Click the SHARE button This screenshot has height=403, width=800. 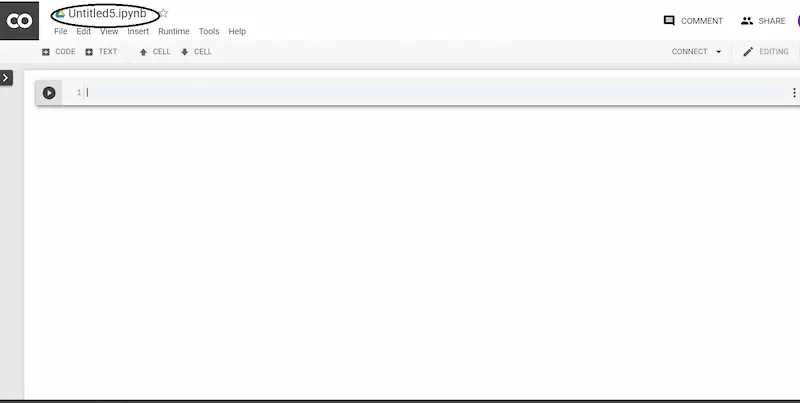pyautogui.click(x=763, y=21)
